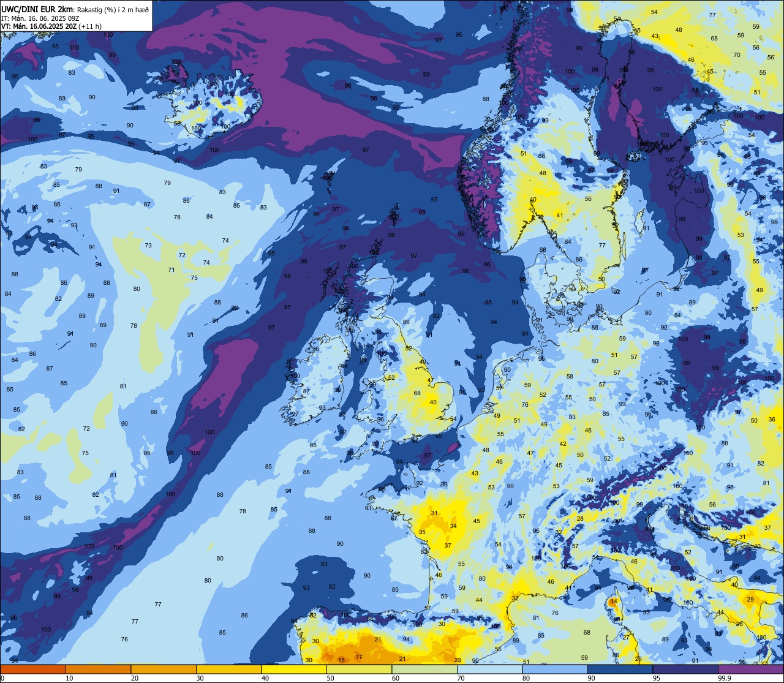The height and width of the screenshot is (683, 784).
Task: Click the humidity value "15" over Spain
Action: pos(342,660)
